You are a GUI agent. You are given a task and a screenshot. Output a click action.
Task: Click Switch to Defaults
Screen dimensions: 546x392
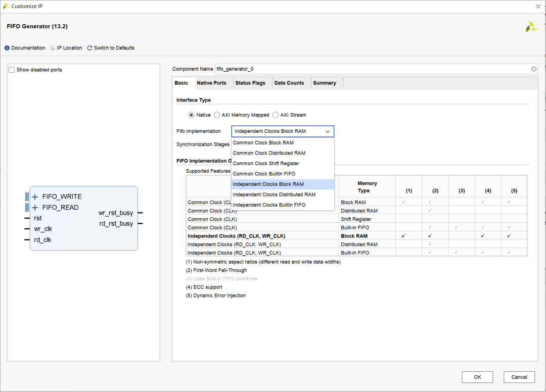pos(114,48)
